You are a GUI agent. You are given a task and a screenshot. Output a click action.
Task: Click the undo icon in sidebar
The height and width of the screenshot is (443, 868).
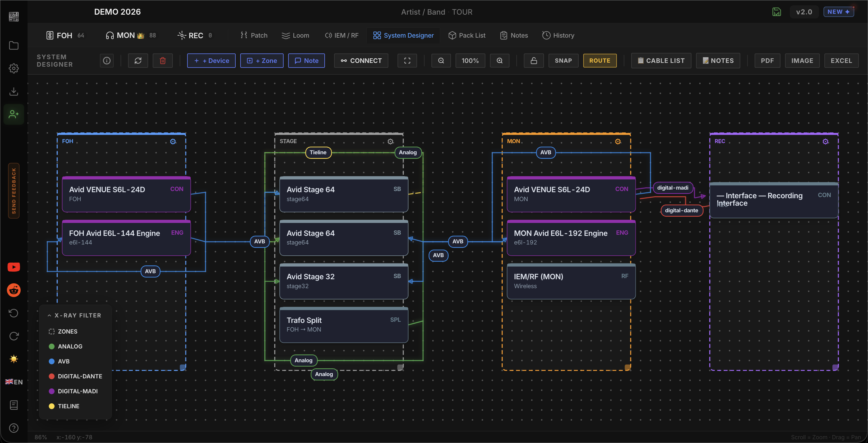pyautogui.click(x=13, y=313)
